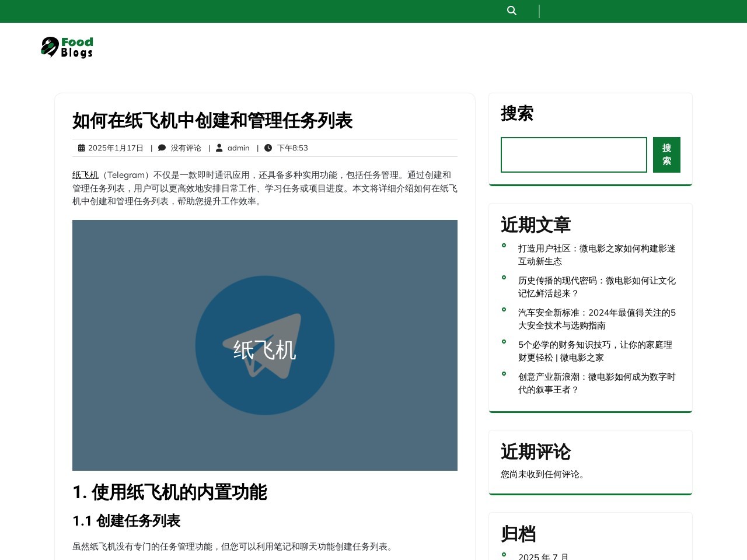Click the article title 如何在纸飞机中创建和管理任务列表
Viewport: 747px width, 560px height.
pos(212,121)
